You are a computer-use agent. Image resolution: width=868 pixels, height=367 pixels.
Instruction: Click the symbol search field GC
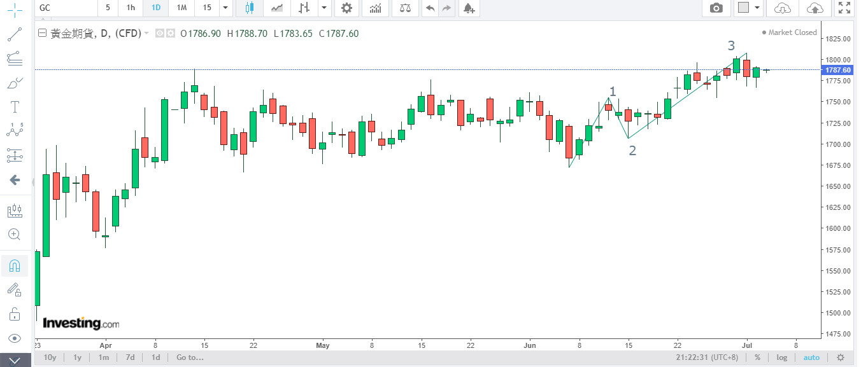pyautogui.click(x=64, y=8)
